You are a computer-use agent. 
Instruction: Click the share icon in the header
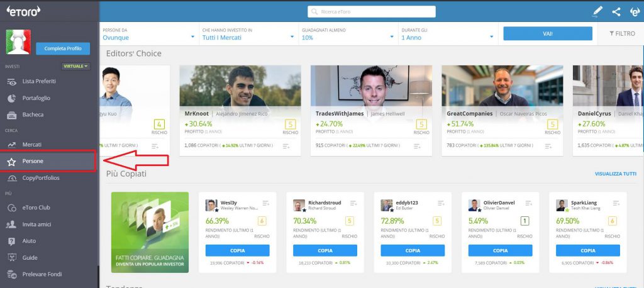click(616, 11)
